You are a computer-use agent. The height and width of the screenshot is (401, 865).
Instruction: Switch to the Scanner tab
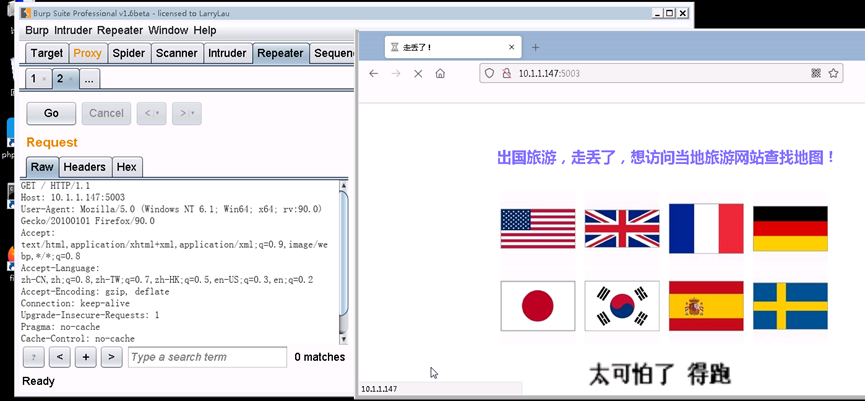177,54
